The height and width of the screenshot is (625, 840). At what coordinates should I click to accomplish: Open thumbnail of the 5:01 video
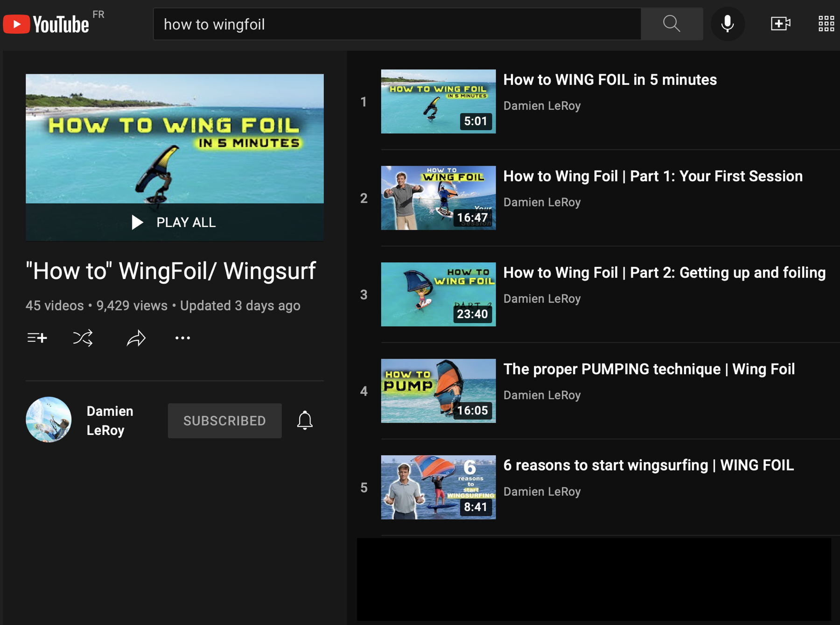coord(438,101)
